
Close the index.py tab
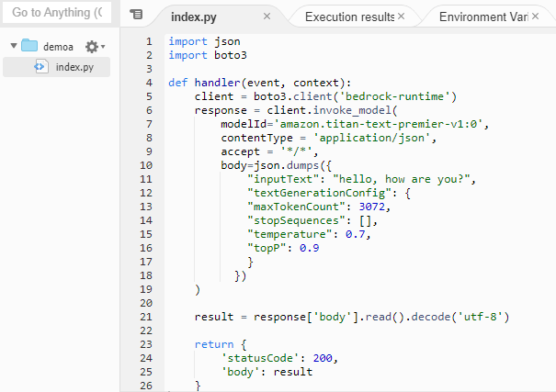pos(267,17)
